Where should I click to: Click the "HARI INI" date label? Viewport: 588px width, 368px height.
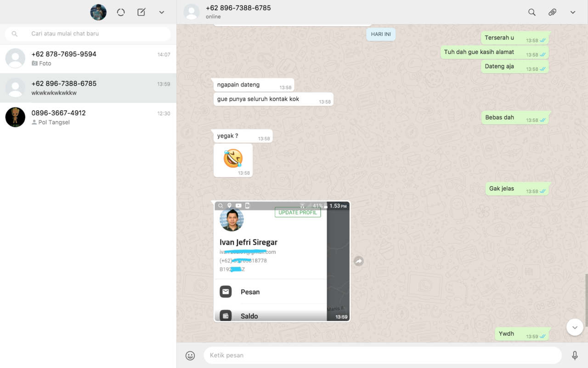pos(381,34)
